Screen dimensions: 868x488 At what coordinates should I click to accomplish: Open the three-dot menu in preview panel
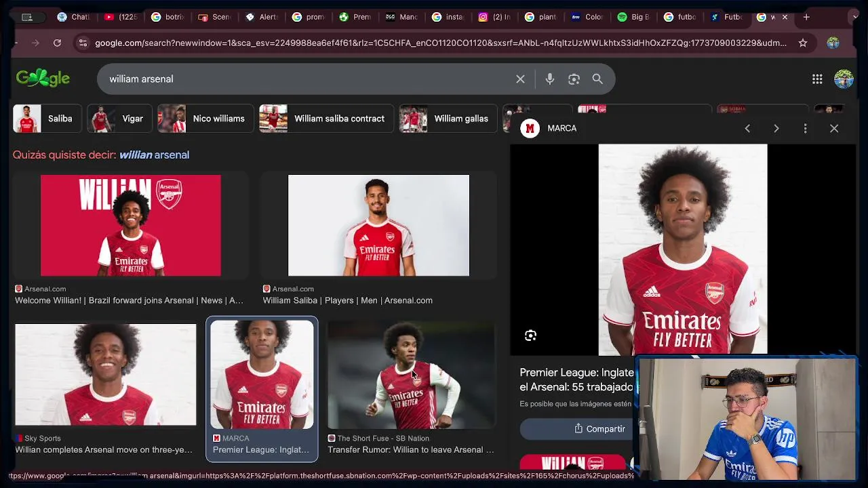[x=805, y=128]
